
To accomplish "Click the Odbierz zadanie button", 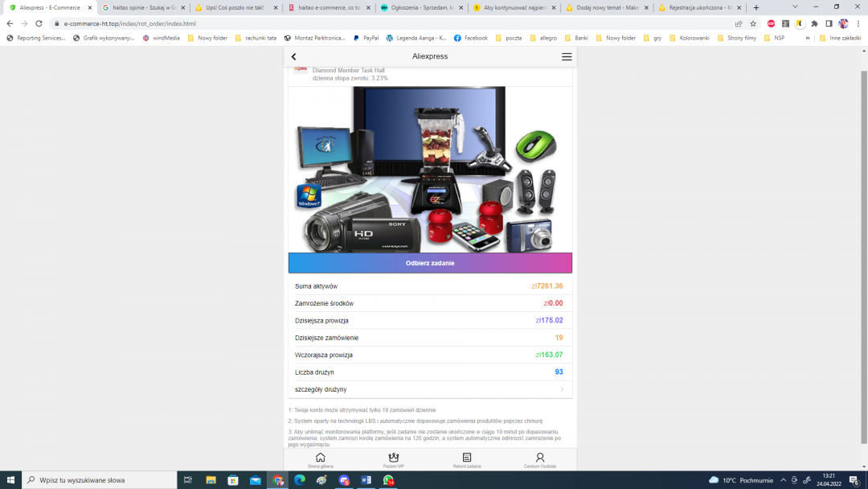I will click(x=430, y=263).
